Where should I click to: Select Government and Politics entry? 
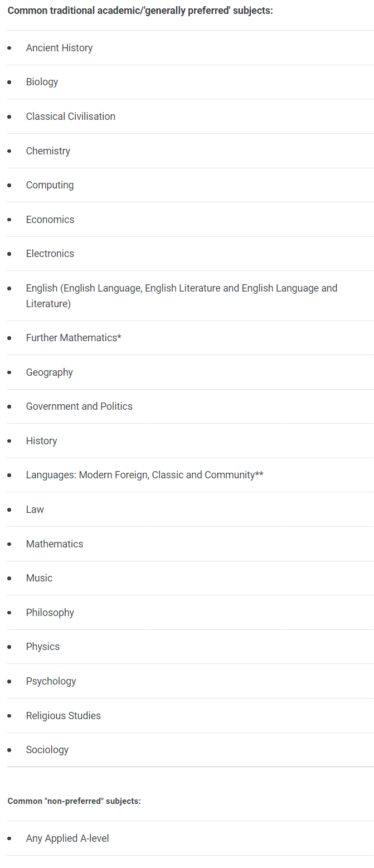click(79, 406)
